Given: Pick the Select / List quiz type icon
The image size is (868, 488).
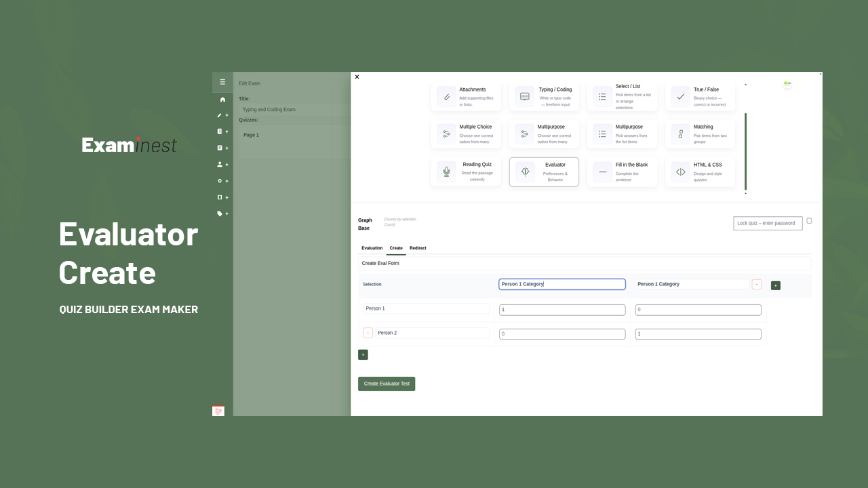Looking at the screenshot, I should (x=603, y=96).
